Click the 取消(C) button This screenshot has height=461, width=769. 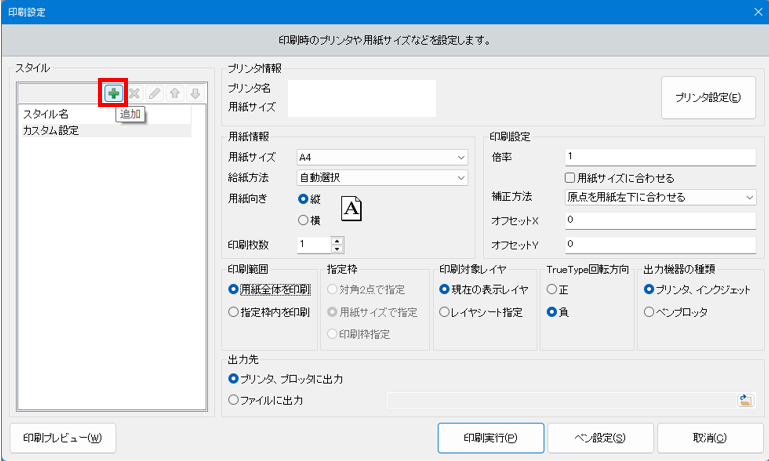pyautogui.click(x=710, y=438)
